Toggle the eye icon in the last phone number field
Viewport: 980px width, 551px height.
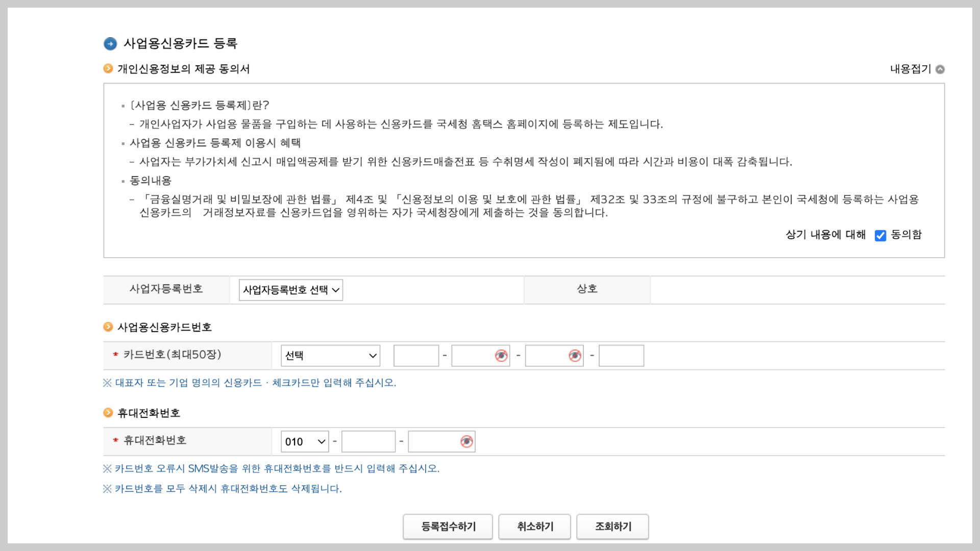466,442
